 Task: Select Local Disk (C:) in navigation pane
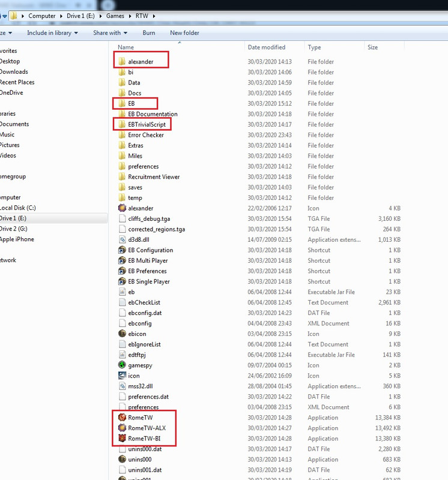click(18, 208)
